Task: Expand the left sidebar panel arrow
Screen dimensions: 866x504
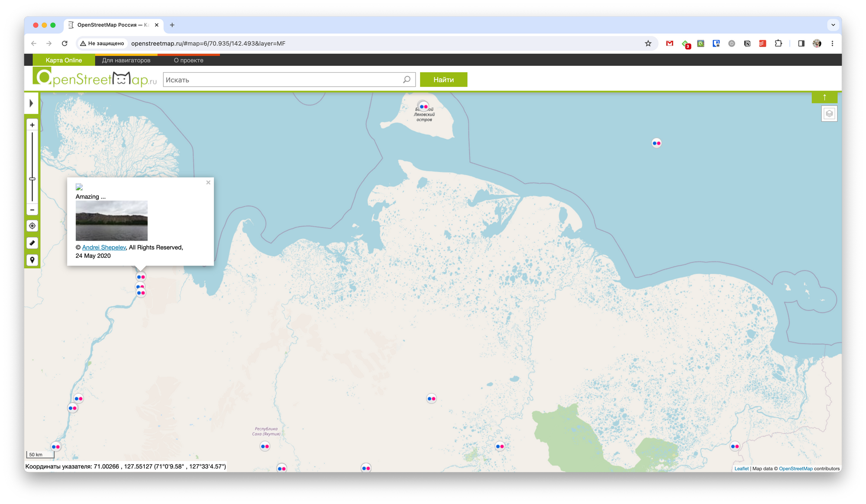Action: pos(31,103)
